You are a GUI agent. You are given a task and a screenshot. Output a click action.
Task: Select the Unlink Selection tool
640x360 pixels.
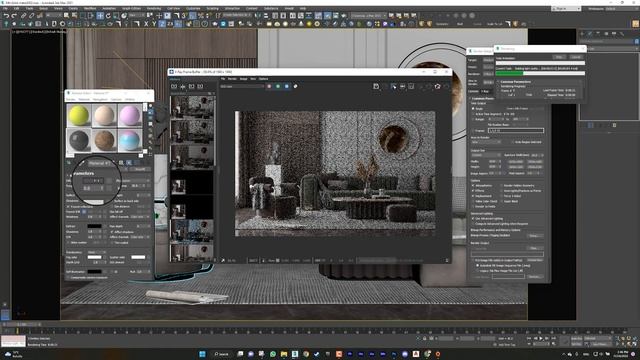click(x=31, y=16)
